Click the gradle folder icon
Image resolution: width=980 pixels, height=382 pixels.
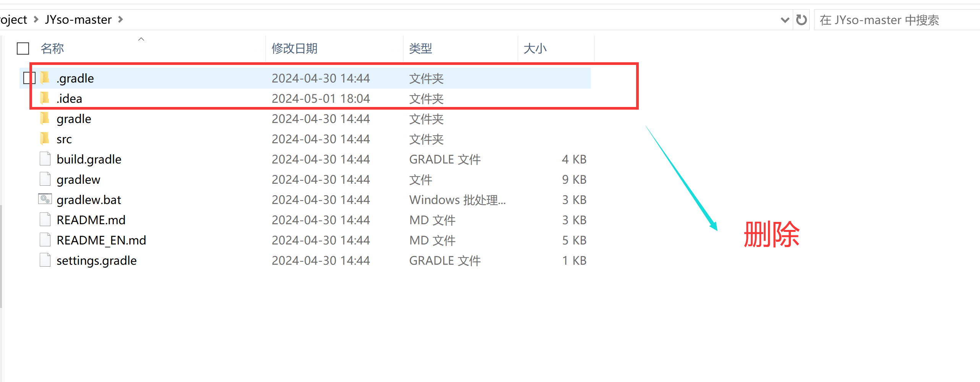[45, 118]
